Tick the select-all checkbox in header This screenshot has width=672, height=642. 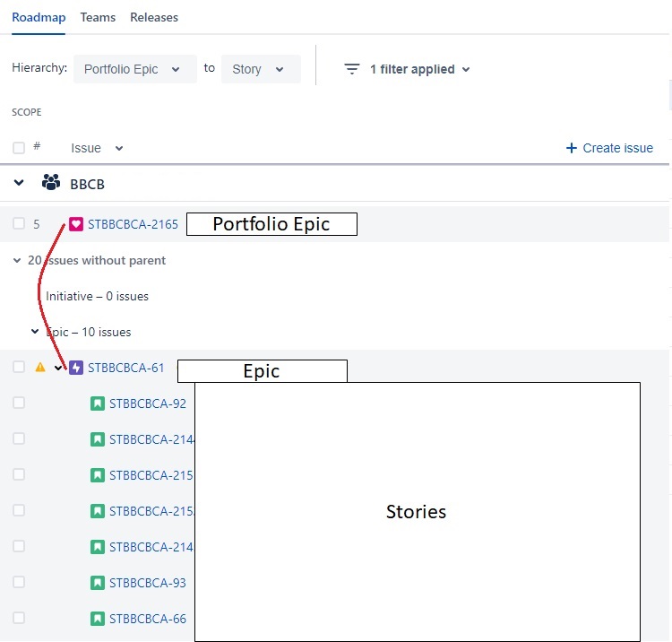19,148
